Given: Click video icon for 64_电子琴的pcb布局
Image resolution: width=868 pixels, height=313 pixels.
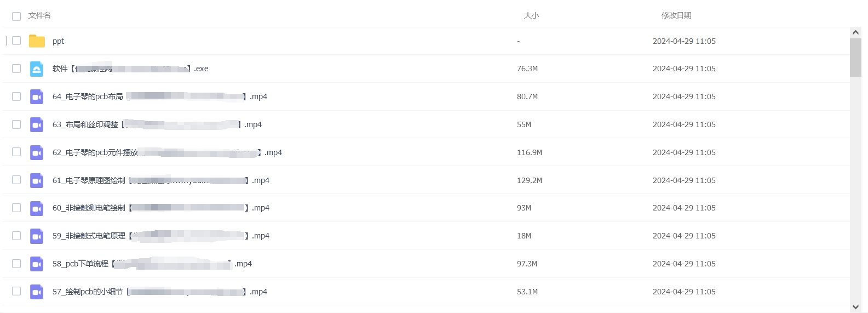Looking at the screenshot, I should point(37,96).
